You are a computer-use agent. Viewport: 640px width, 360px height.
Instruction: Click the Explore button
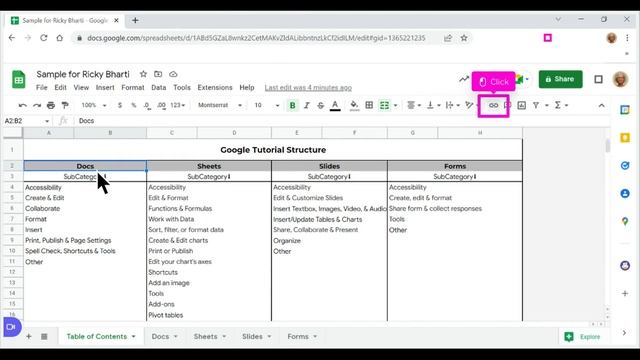[583, 337]
